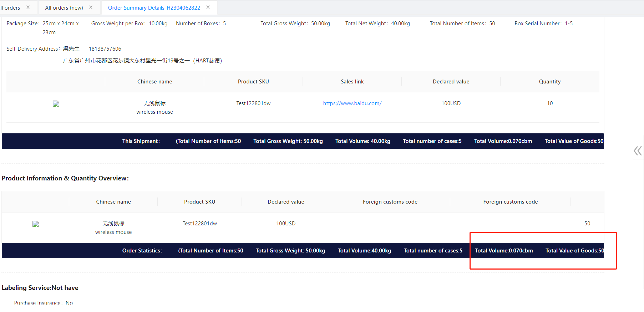
Task: Close the Order Summary Details-H2304062822 tab
Action: 208,7
